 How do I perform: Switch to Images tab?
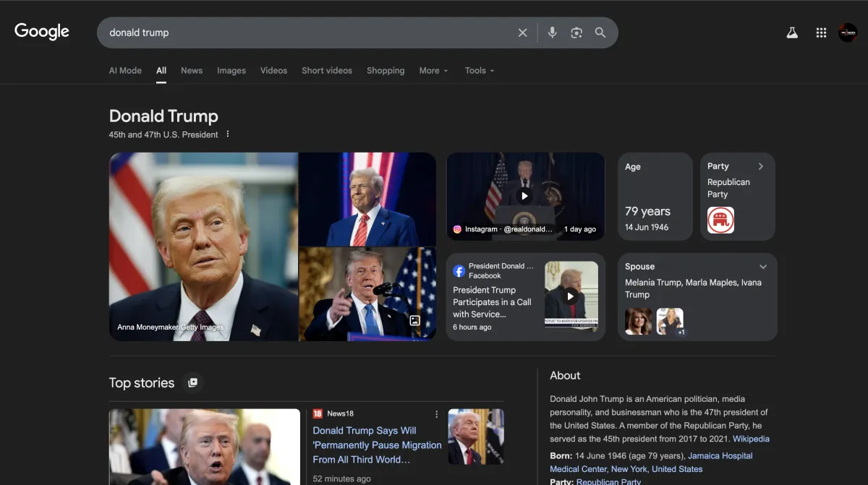click(231, 70)
